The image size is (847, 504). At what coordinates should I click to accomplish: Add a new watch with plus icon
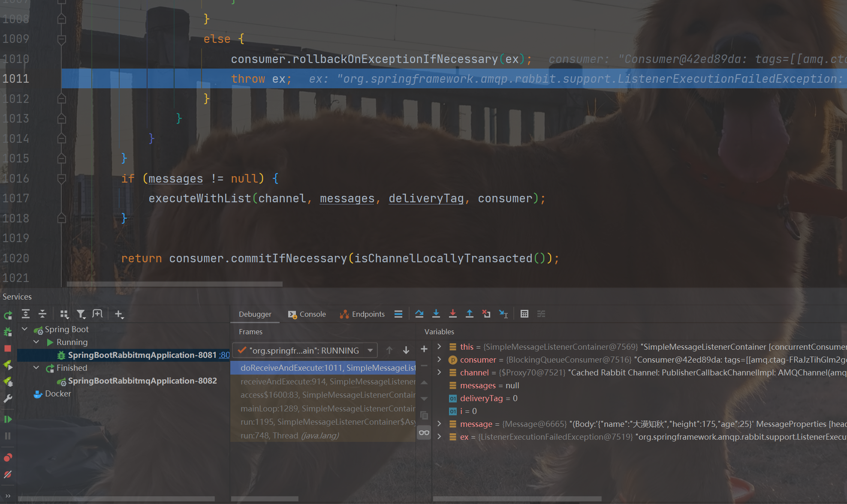[x=424, y=349]
